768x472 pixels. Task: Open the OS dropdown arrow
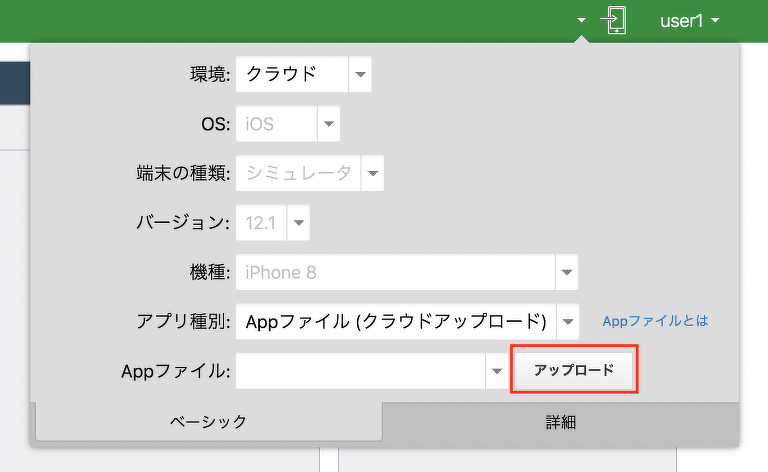(329, 125)
